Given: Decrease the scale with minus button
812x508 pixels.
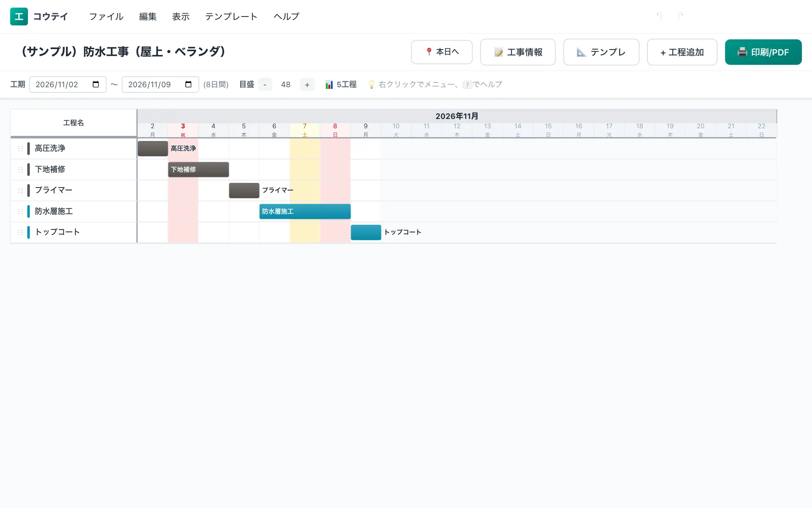Looking at the screenshot, I should [x=265, y=85].
